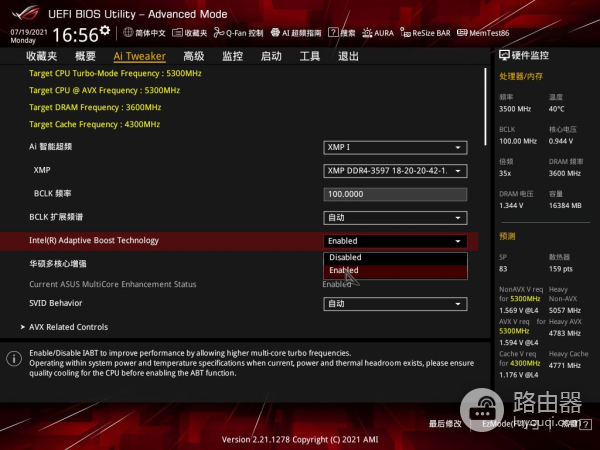Switch to the 高级 tab

tap(194, 57)
